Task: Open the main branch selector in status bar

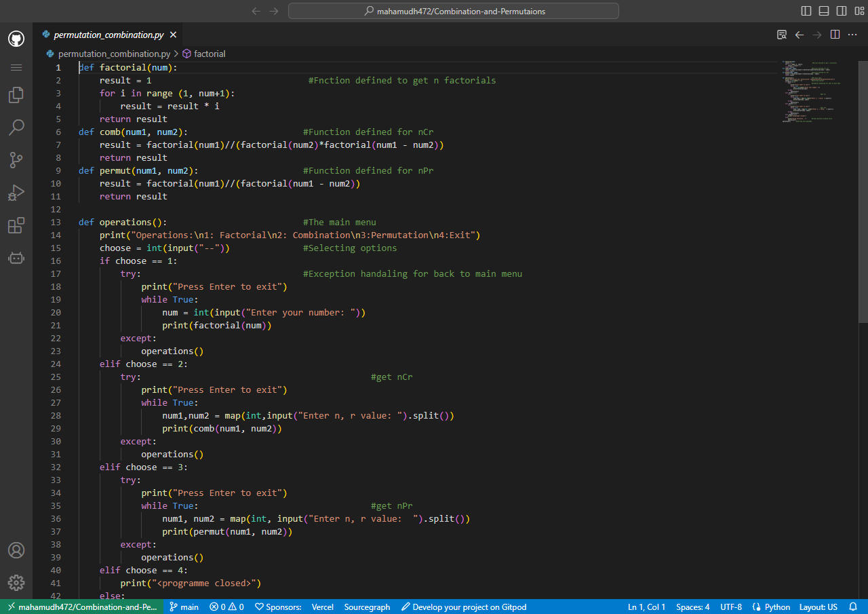Action: tap(184, 607)
